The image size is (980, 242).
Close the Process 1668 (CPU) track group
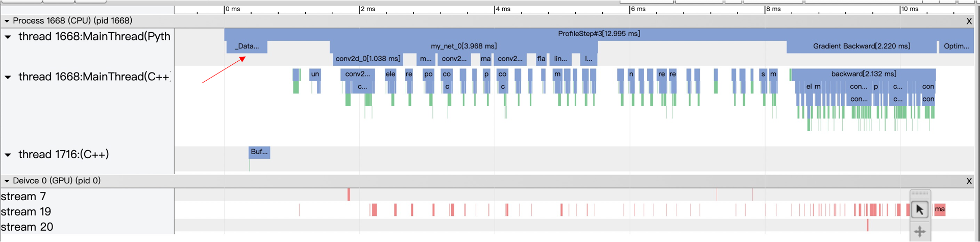[969, 21]
